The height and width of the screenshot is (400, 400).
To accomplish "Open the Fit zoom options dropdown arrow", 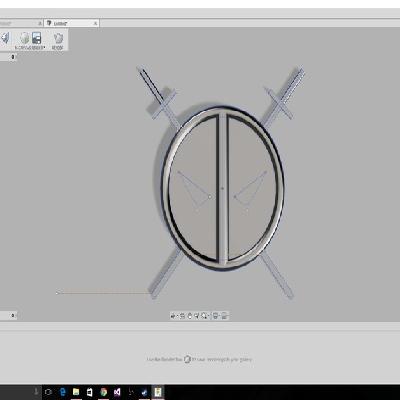I will pos(208,316).
